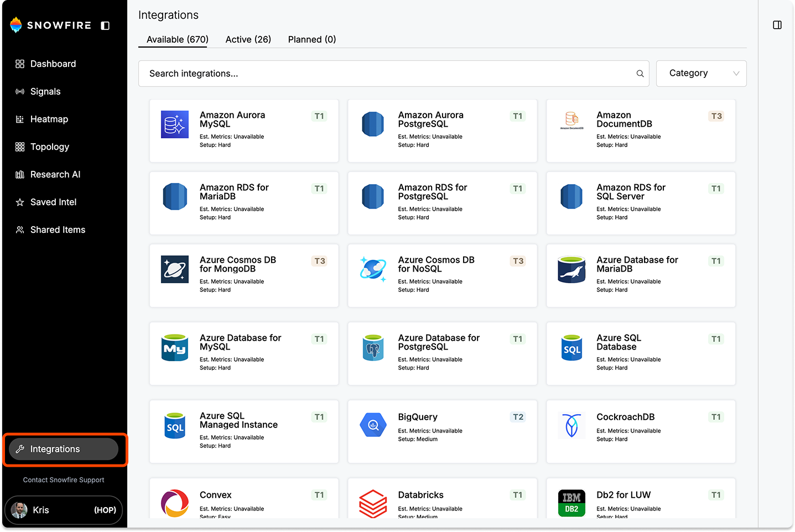This screenshot has height=532, width=795.
Task: Collapse sidebar using panel toggle icon
Action: pyautogui.click(x=105, y=25)
